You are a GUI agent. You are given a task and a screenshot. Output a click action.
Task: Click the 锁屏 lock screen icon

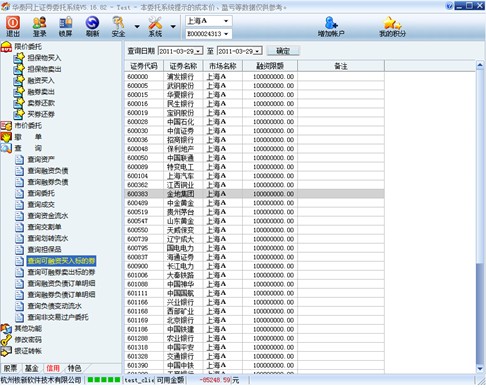(x=66, y=26)
